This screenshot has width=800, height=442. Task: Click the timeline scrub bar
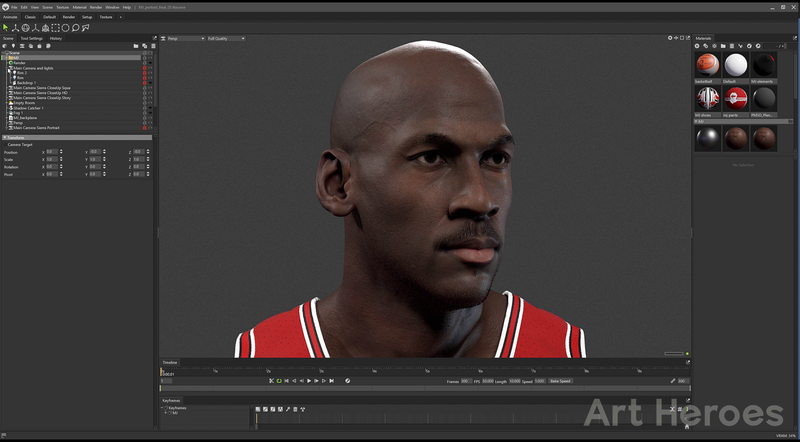pyautogui.click(x=425, y=388)
